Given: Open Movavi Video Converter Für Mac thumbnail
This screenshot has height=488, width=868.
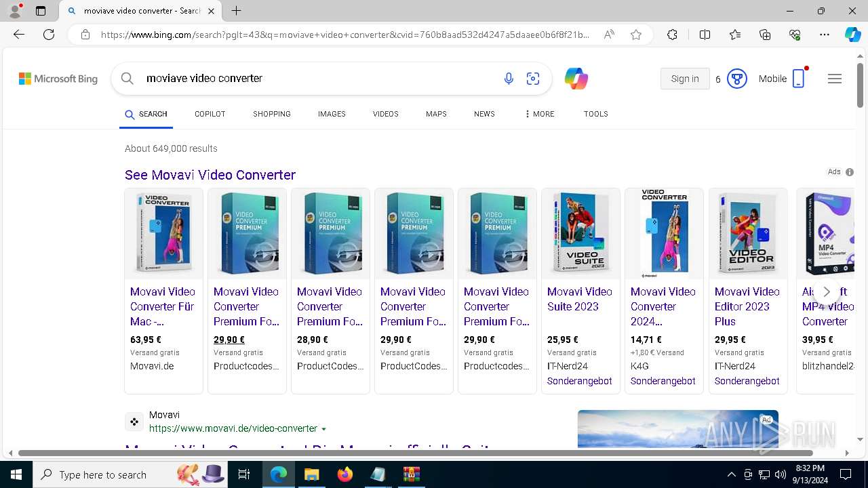Looking at the screenshot, I should click(163, 234).
